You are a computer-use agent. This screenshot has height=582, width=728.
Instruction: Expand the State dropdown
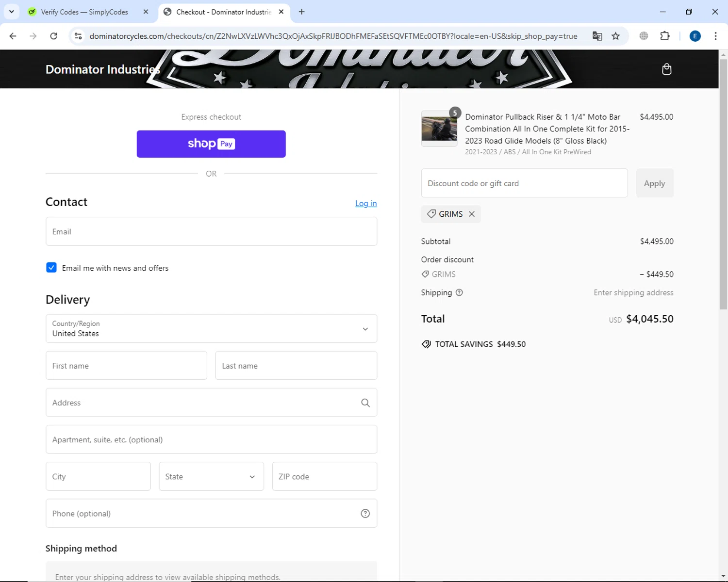click(211, 476)
